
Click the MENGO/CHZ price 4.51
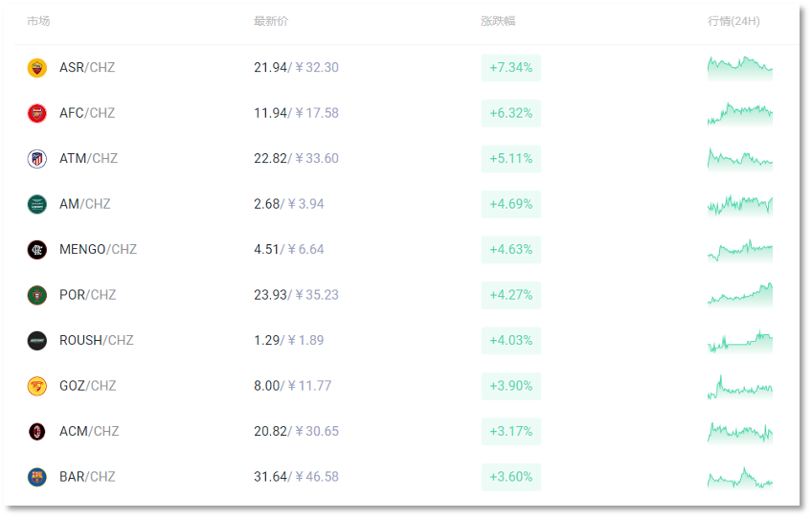pos(266,250)
